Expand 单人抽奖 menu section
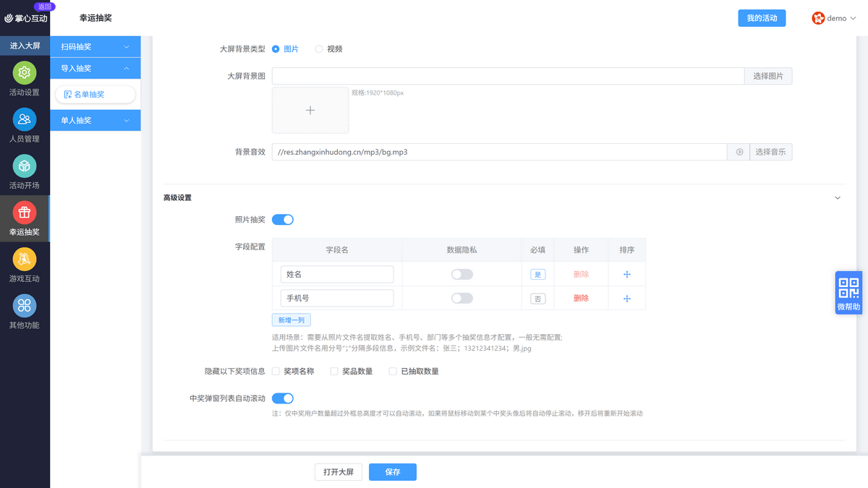Viewport: 868px width, 488px height. pos(95,121)
